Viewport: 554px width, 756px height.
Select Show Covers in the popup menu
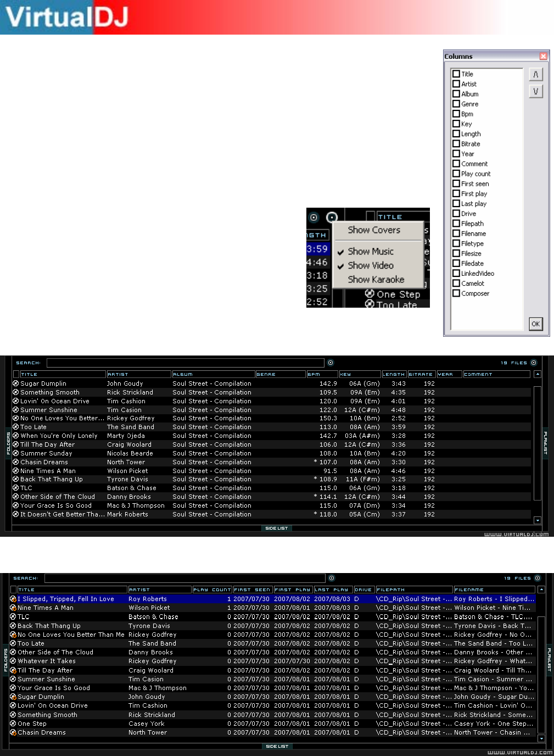374,230
